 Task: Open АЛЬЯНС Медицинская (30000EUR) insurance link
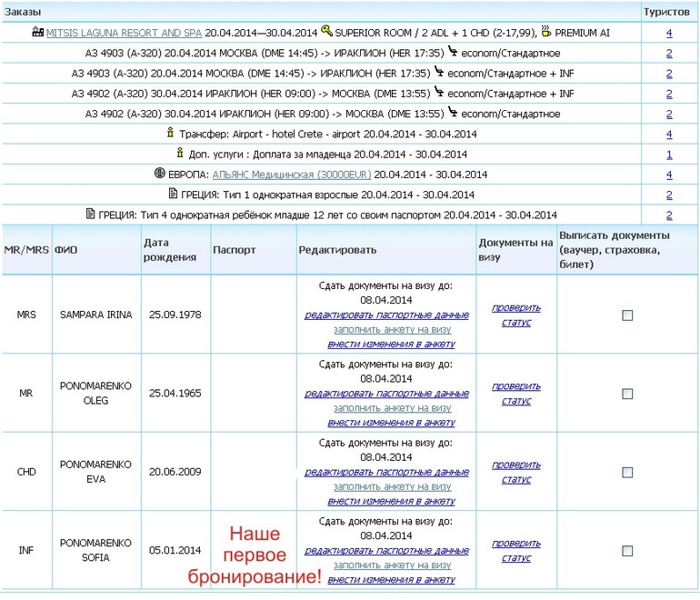coord(292,175)
